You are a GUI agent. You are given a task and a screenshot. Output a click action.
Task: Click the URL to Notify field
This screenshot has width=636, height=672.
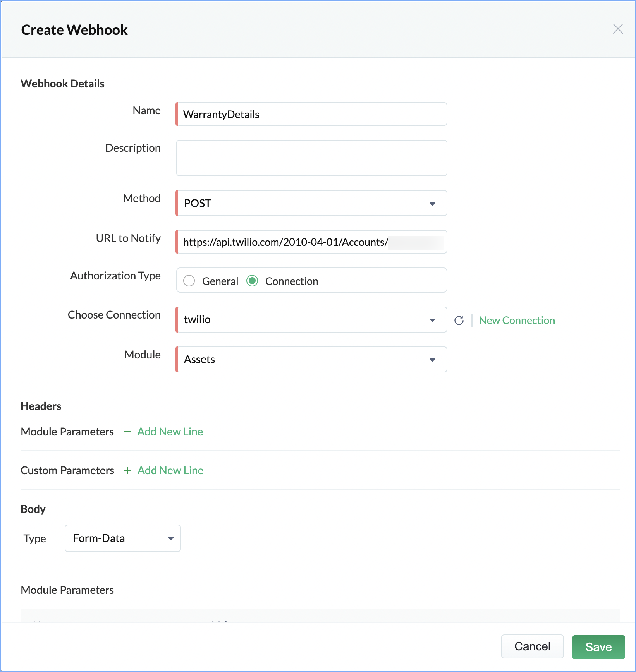point(312,242)
